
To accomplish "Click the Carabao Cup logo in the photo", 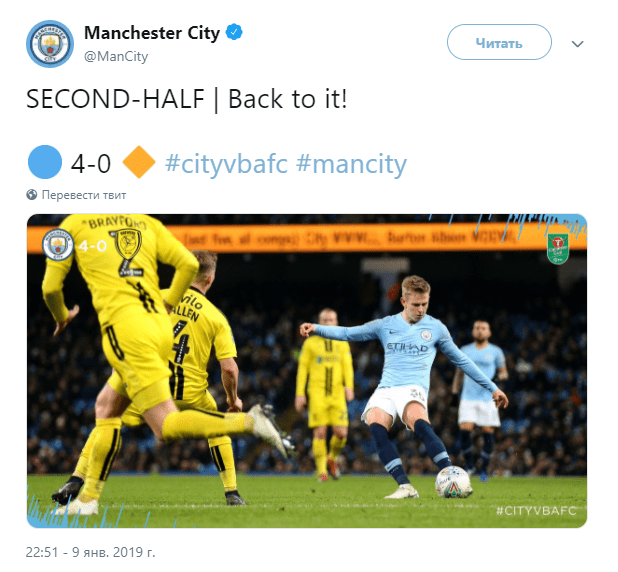I will (557, 248).
